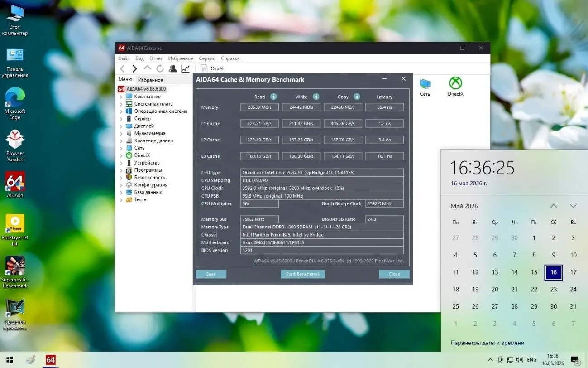Click the AIDA64 icon on the taskbar
Viewport: 588px width, 368px height.
(x=50, y=360)
